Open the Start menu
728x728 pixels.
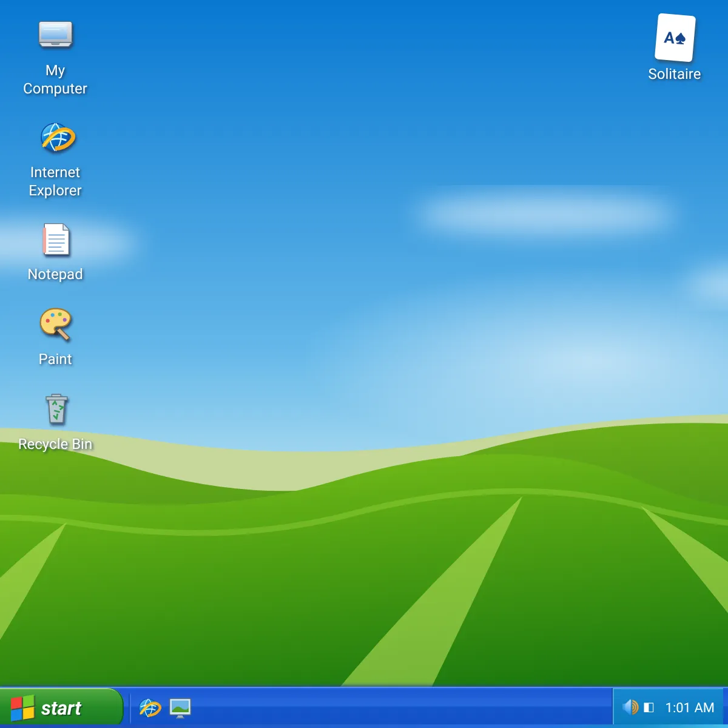pos(61,708)
